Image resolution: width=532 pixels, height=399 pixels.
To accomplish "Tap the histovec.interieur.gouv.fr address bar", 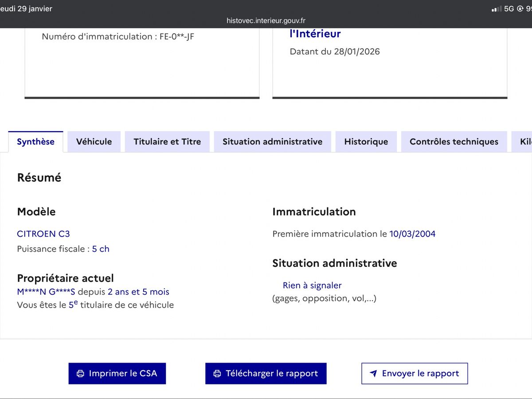I will click(266, 20).
